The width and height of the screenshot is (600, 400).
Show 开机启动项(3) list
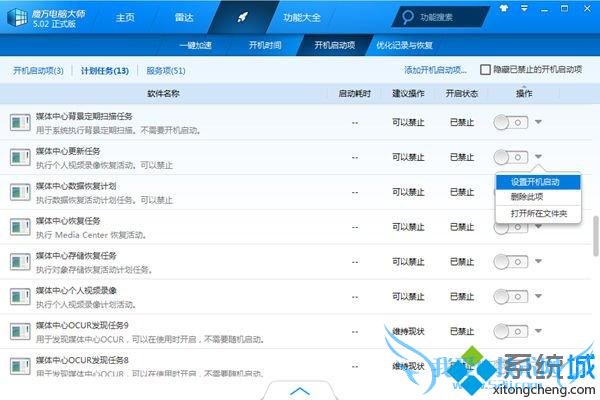[x=38, y=71]
